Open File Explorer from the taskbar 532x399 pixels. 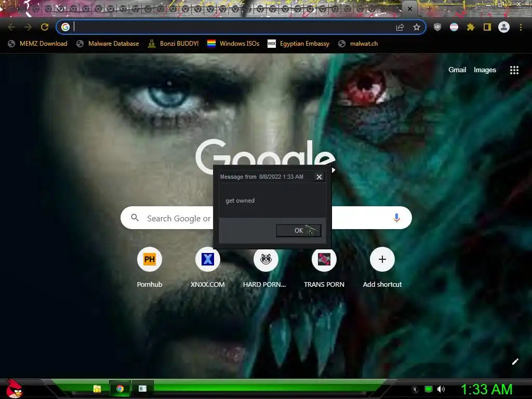tap(97, 389)
